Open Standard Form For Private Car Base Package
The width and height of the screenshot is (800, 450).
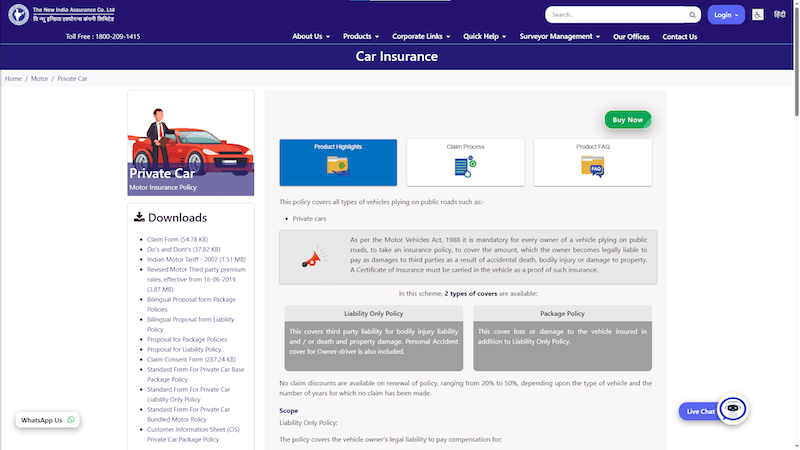(195, 374)
